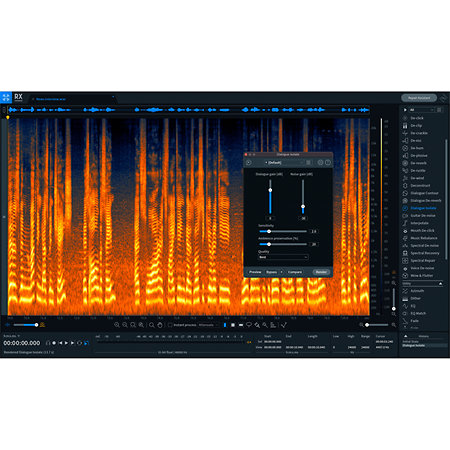Select the lasso selection tool

tap(249, 325)
